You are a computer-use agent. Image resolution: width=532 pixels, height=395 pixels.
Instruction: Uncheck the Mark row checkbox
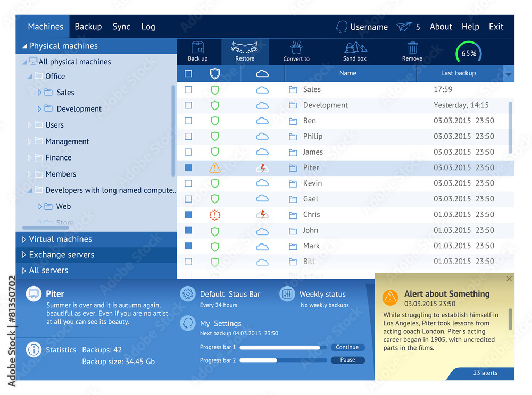point(188,246)
